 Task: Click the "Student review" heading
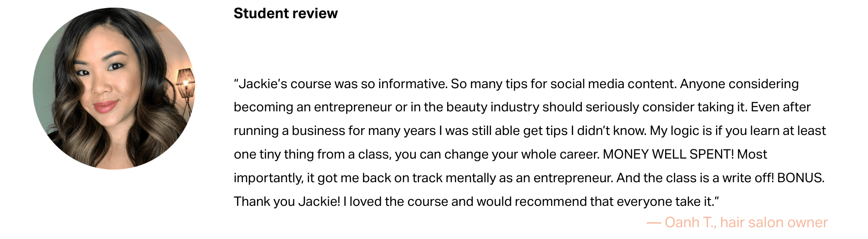285,14
